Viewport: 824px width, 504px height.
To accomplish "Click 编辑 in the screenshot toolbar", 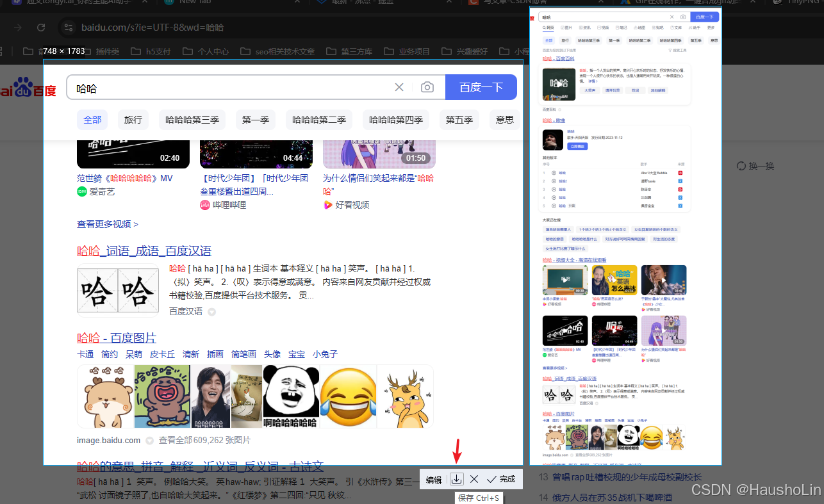I will coord(434,479).
